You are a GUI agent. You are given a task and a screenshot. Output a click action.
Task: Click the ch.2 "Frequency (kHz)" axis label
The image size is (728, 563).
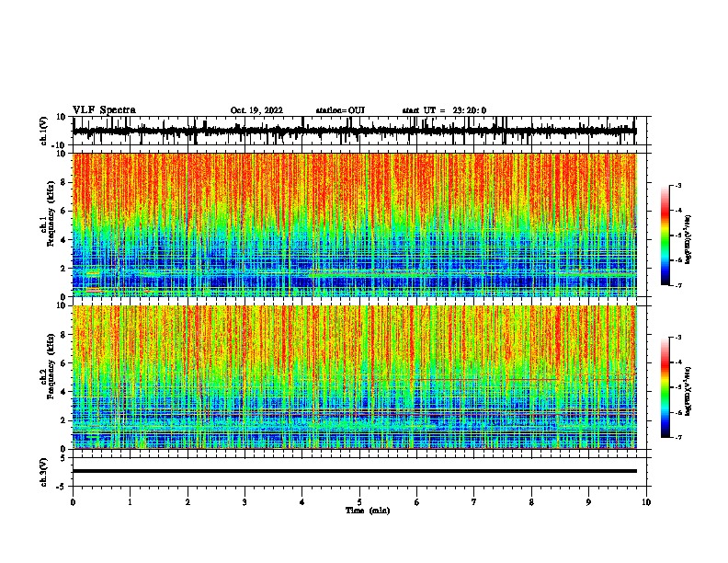point(51,366)
